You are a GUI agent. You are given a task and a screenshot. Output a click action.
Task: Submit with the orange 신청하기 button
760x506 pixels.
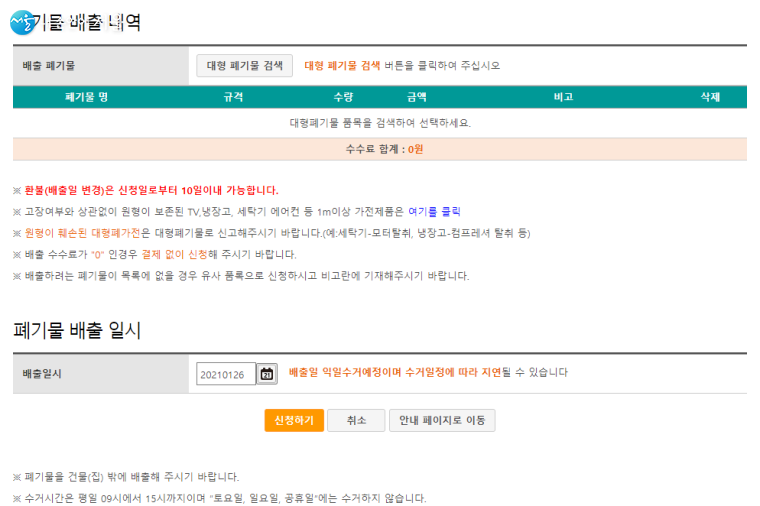tap(294, 421)
